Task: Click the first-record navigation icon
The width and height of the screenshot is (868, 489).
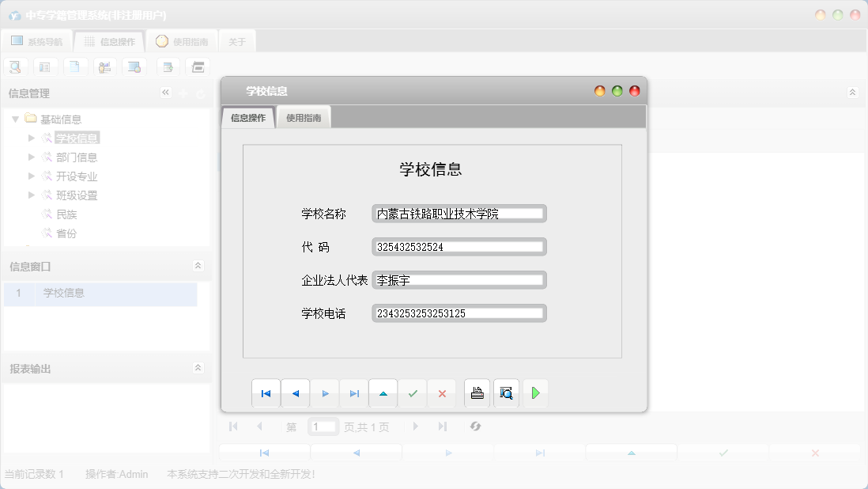Action: (x=266, y=393)
